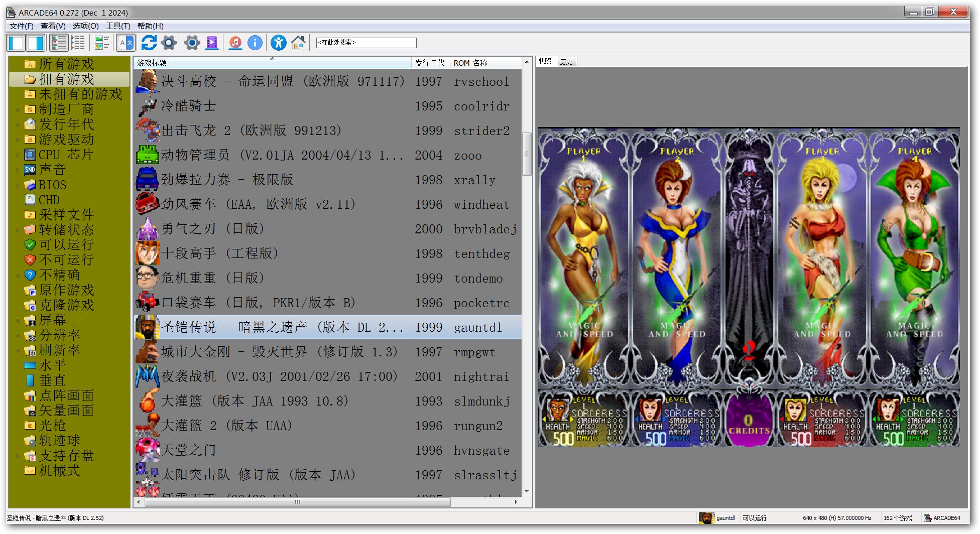The image size is (980, 534).
Task: Toggle the picture area panel button
Action: point(36,43)
